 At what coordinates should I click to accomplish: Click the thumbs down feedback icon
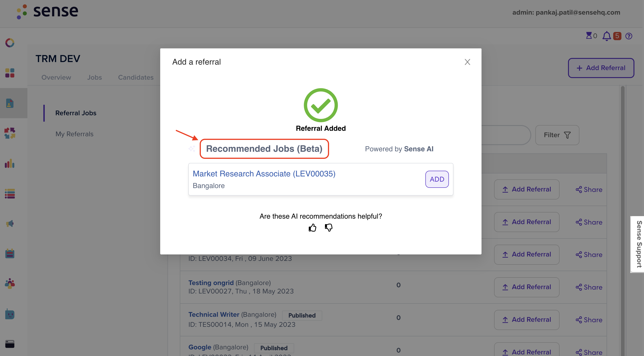pos(328,228)
